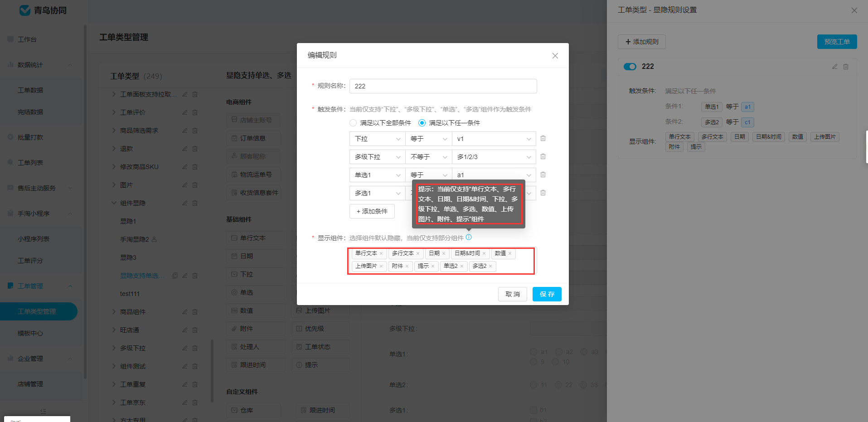The image size is (868, 422).
Task: Click the 青鸟协同 logo
Action: coord(44,10)
